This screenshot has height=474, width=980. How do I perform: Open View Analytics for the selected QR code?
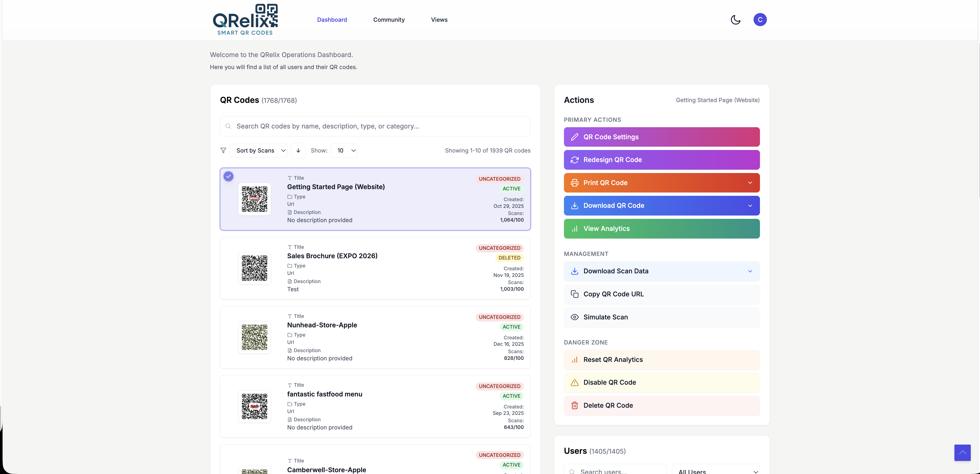click(x=661, y=228)
